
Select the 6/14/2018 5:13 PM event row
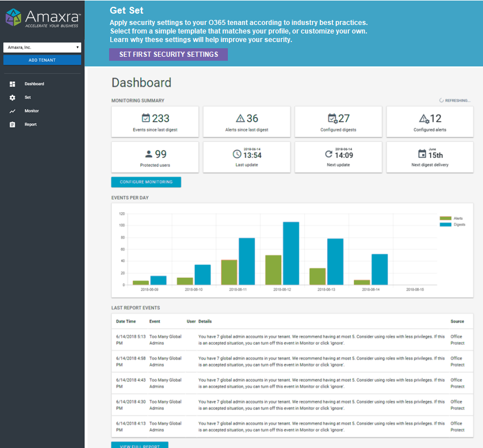pyautogui.click(x=292, y=340)
